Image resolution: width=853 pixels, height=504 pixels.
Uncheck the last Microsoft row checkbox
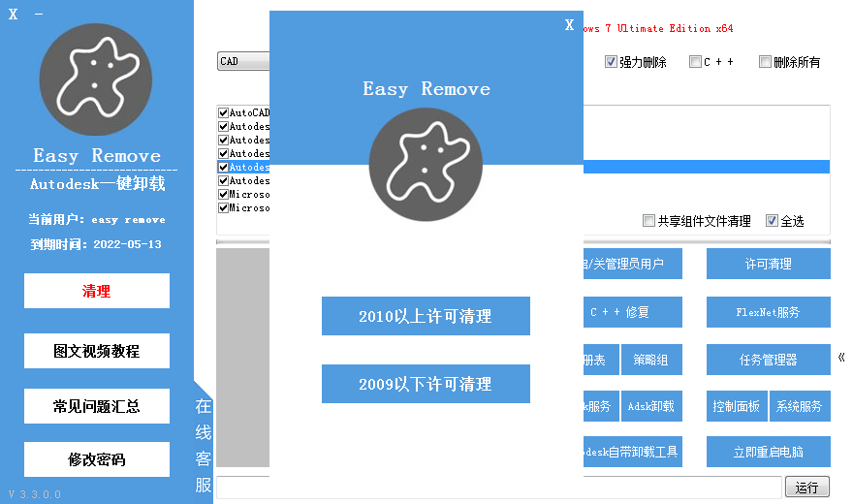point(223,207)
